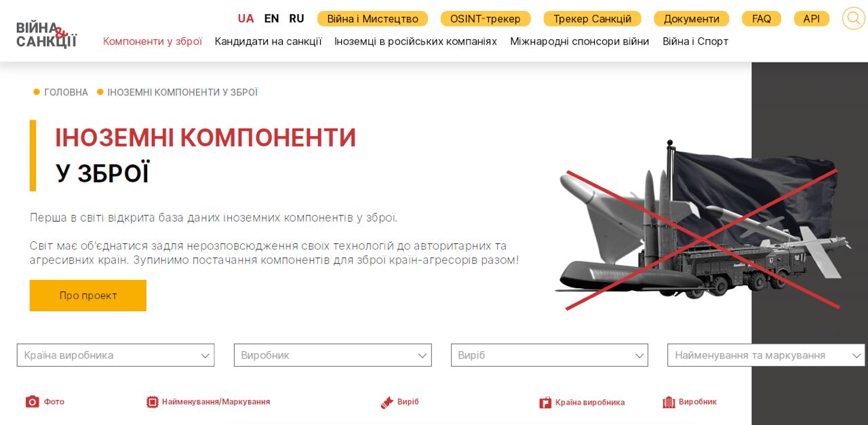Screen dimensions: 868x425
Task: Click the flag Країна виробника column icon
Action: pyautogui.click(x=545, y=403)
